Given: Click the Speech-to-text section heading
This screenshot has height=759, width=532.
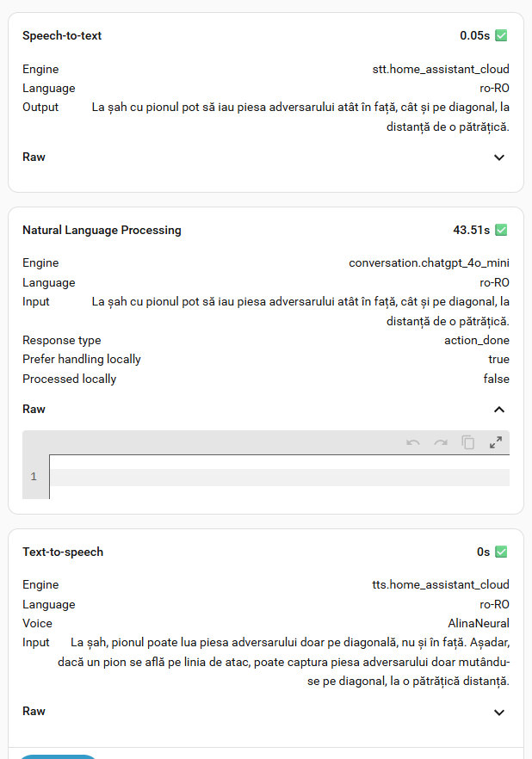Looking at the screenshot, I should coord(62,36).
